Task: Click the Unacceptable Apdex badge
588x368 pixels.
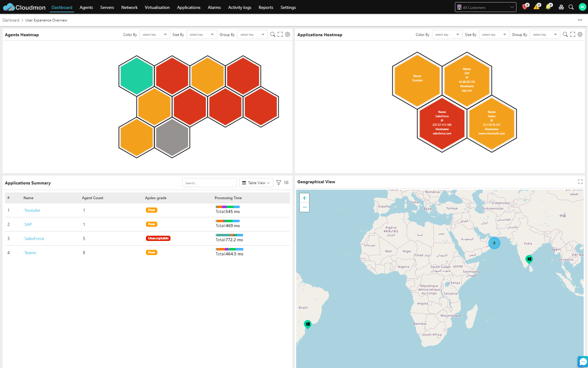Action: 158,238
